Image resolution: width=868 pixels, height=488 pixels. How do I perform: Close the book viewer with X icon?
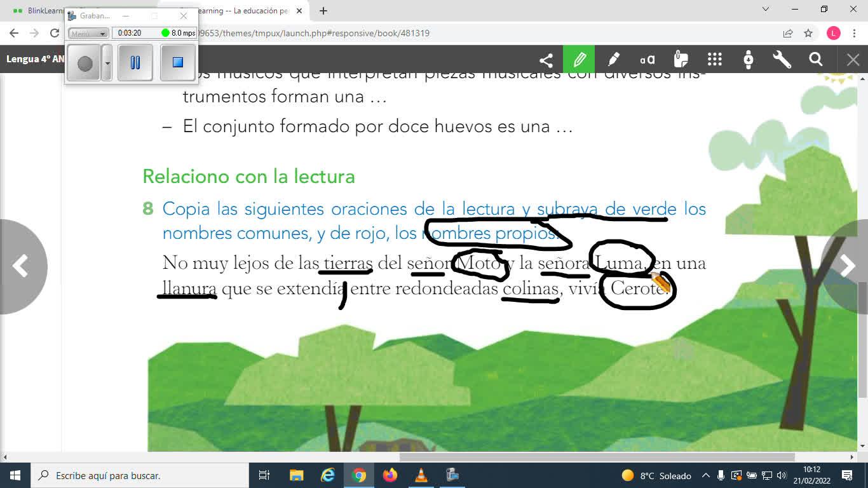click(x=853, y=60)
